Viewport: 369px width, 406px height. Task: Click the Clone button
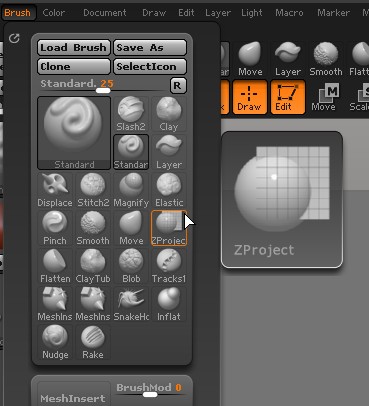74,66
